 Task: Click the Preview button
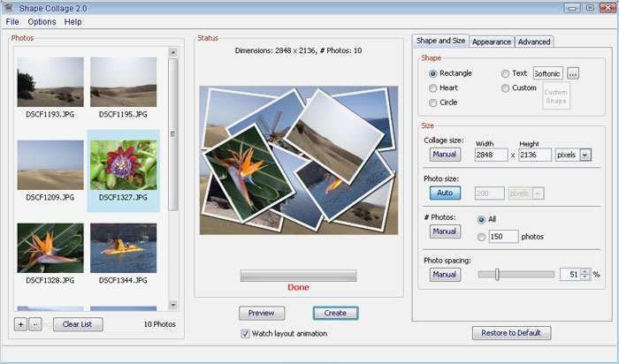pos(262,313)
